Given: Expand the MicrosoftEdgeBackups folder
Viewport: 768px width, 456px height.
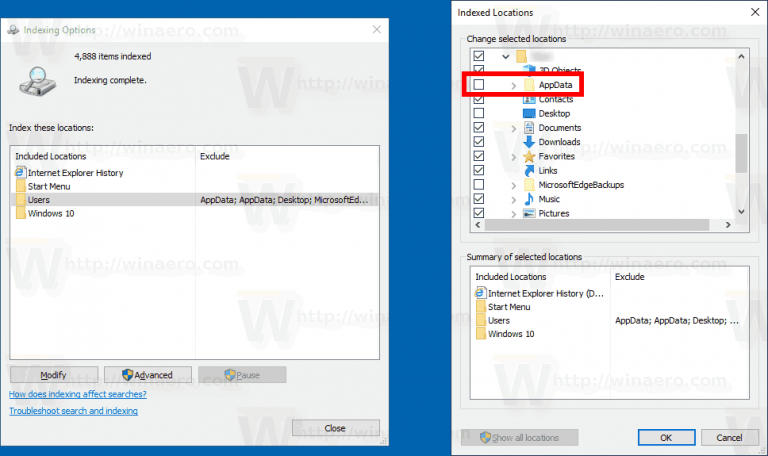Looking at the screenshot, I should point(513,186).
